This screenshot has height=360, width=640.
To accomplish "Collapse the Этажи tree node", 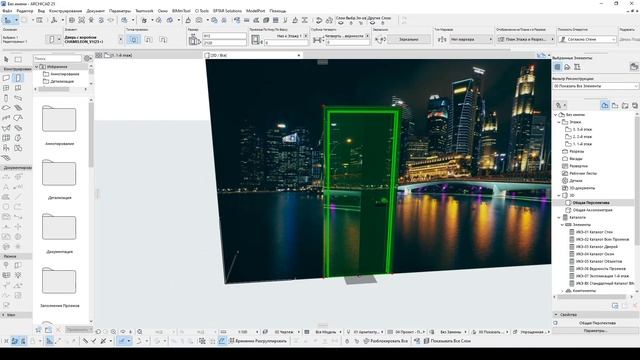I will 559,122.
